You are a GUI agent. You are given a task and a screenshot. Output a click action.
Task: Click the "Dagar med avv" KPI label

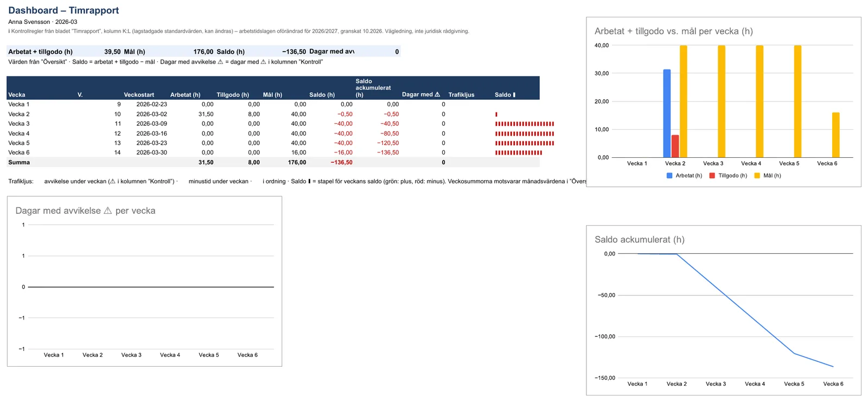pos(331,52)
